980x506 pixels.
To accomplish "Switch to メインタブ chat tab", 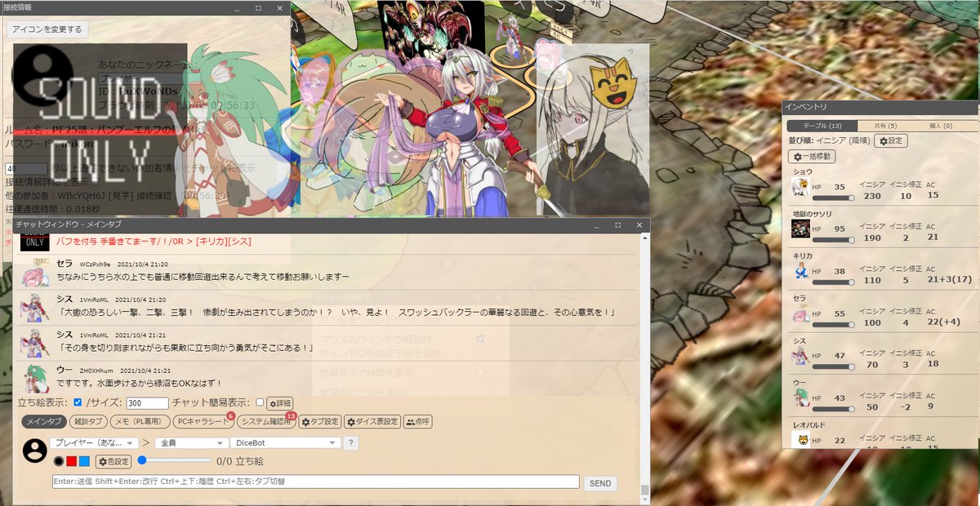I will click(x=43, y=421).
